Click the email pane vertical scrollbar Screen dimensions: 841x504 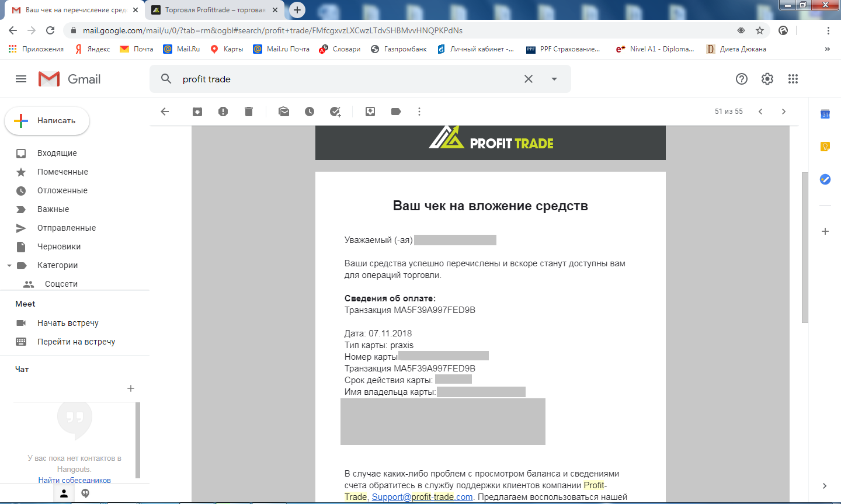805,248
